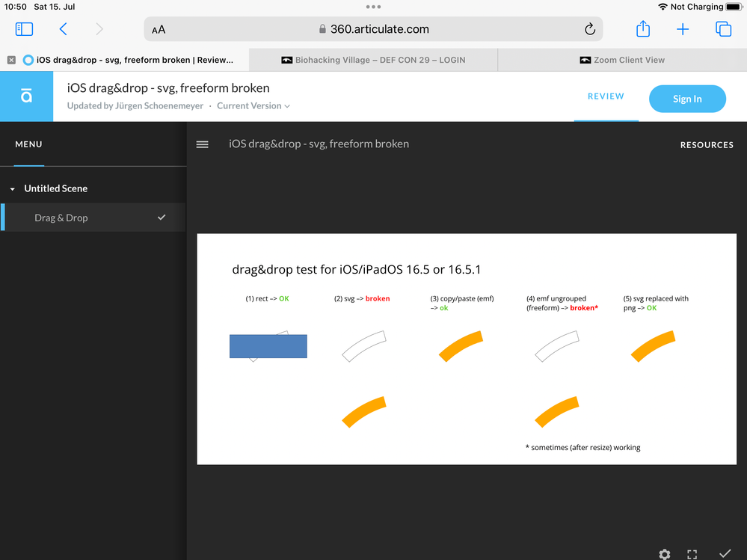Click the orange png arc under (5)
The width and height of the screenshot is (747, 560).
654,345
